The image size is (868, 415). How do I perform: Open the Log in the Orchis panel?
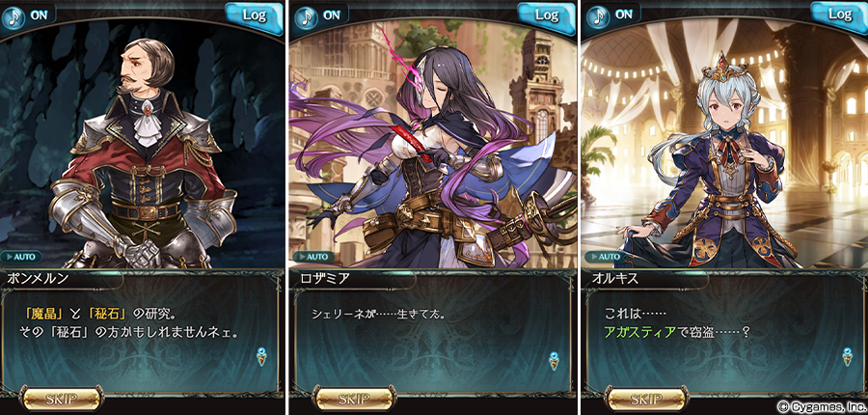[839, 16]
